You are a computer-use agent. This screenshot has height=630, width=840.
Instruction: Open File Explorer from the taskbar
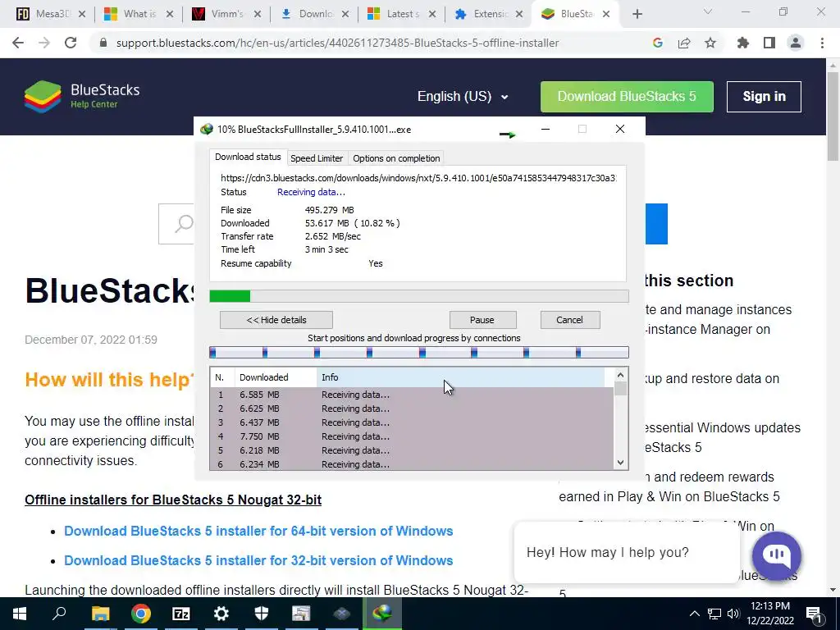tap(100, 614)
